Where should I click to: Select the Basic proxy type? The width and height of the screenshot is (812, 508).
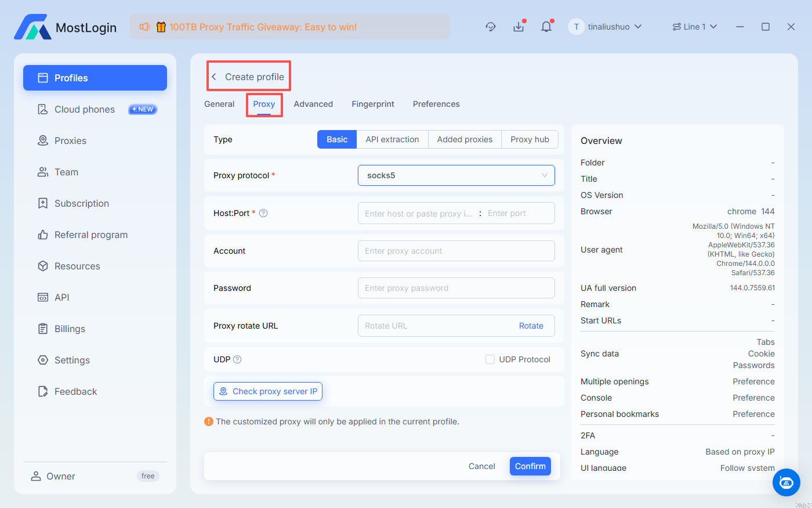coord(337,139)
